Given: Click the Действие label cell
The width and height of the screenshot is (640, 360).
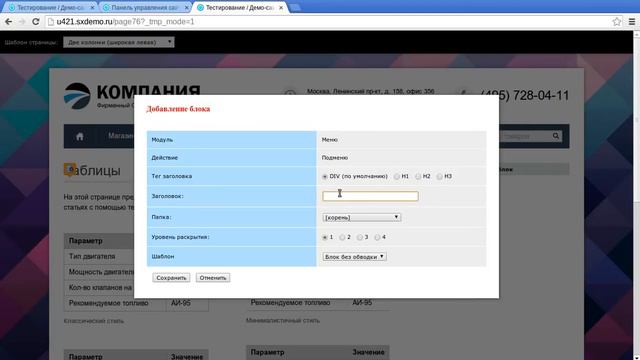Looking at the screenshot, I should [x=231, y=158].
